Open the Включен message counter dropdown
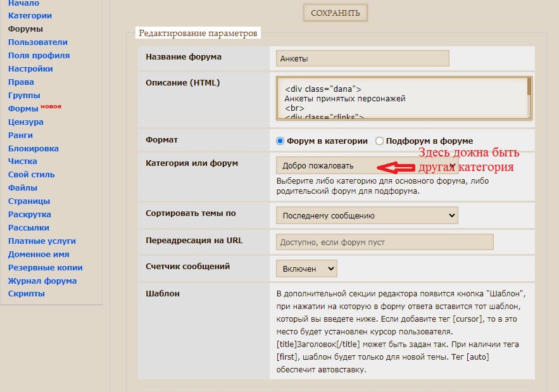The width and height of the screenshot is (559, 392). pos(306,269)
